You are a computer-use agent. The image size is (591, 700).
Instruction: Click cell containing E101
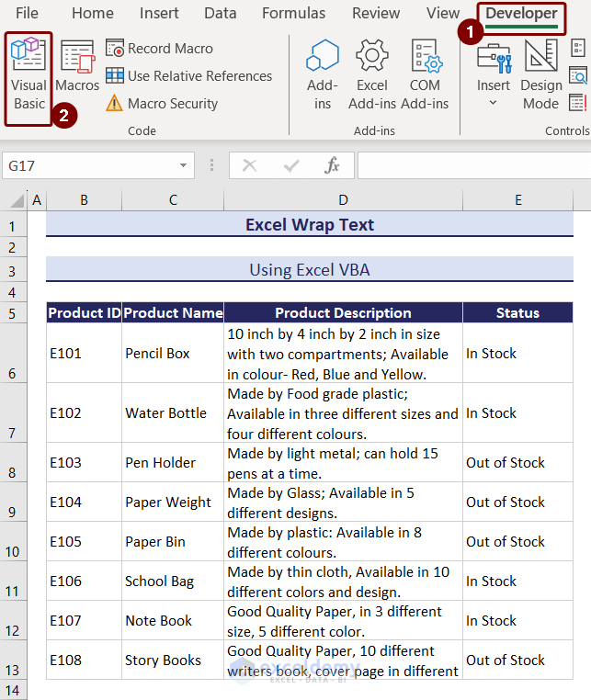click(84, 353)
